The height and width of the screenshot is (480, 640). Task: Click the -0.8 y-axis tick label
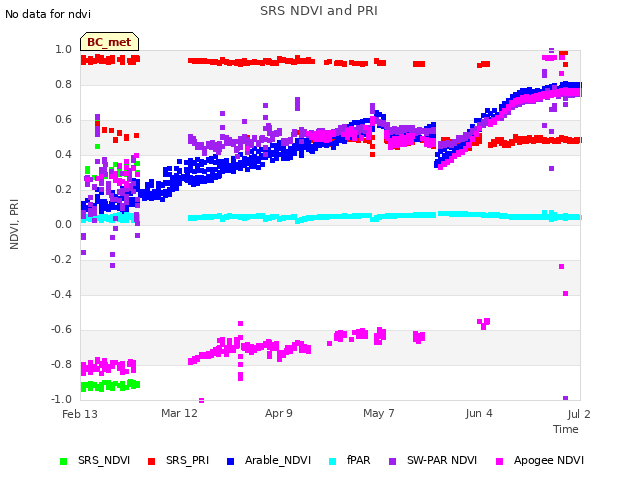61,364
